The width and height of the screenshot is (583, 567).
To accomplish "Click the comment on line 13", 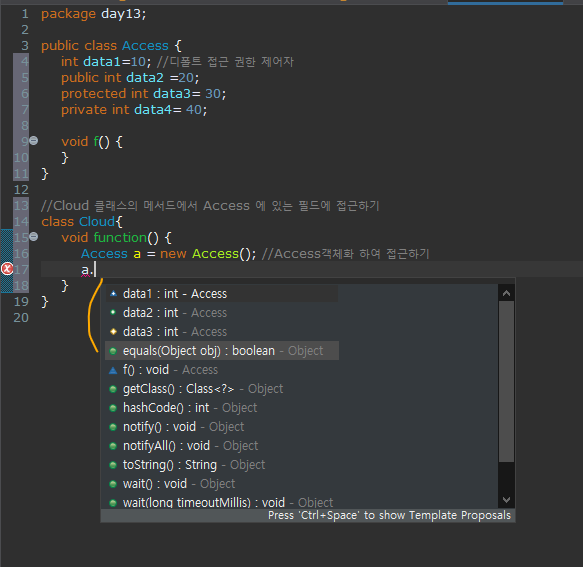I will [x=210, y=205].
